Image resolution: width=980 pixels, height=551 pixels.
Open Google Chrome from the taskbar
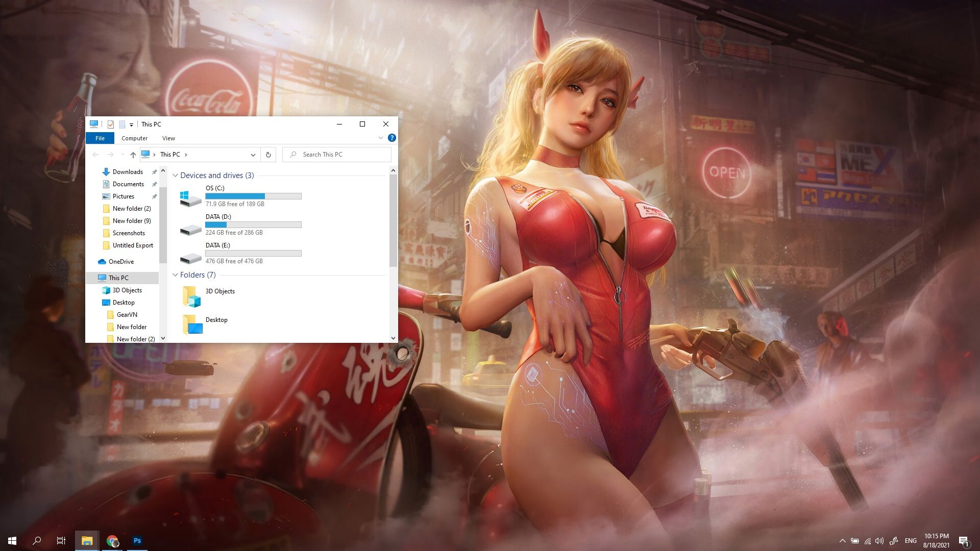click(x=112, y=540)
